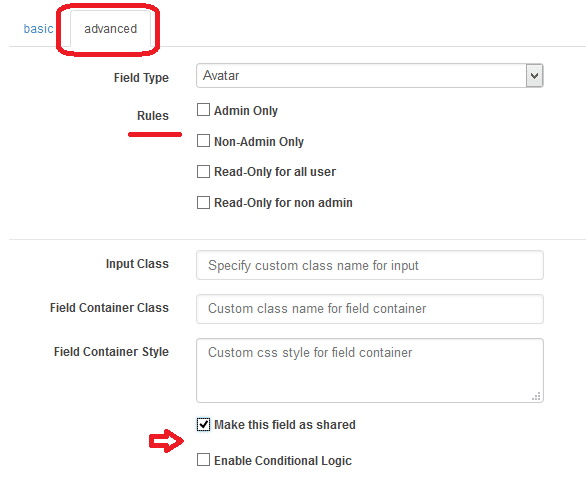Click the Read-Only for all user label
The image size is (586, 485).
pyautogui.click(x=275, y=172)
